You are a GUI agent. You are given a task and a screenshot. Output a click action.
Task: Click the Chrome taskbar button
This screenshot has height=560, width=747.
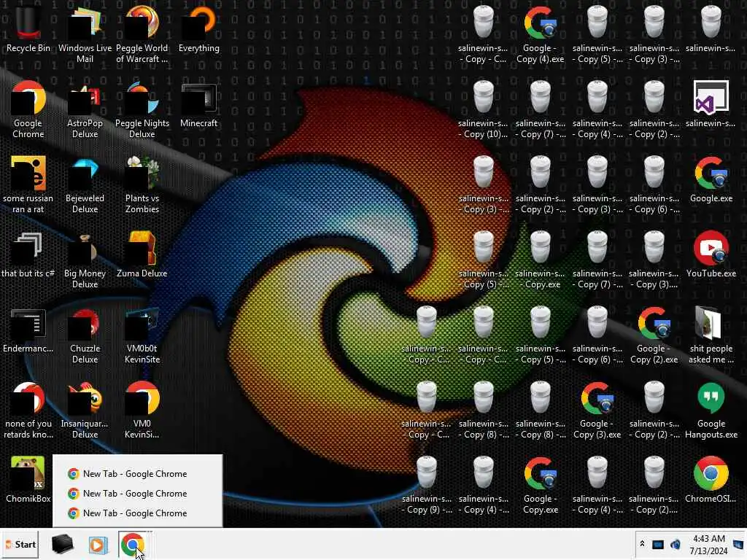click(x=133, y=544)
